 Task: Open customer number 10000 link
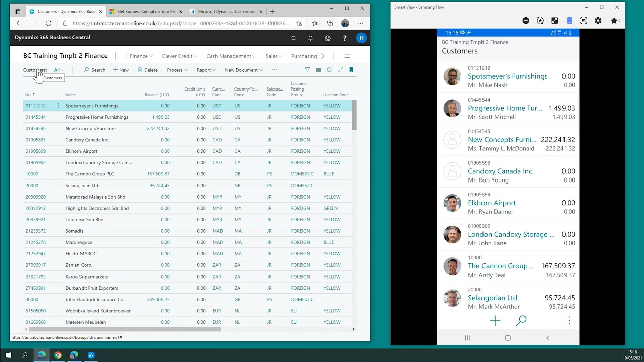pyautogui.click(x=32, y=174)
